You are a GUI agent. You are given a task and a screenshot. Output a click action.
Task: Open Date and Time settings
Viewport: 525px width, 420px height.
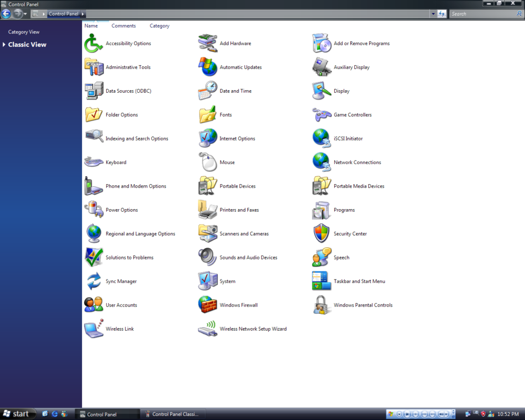coord(225,91)
